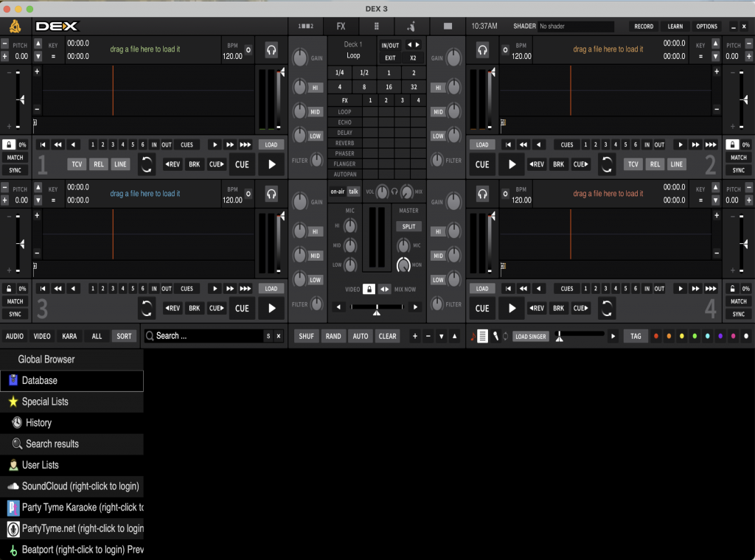This screenshot has height=560, width=755.
Task: Select the red tag color dot
Action: 656,336
